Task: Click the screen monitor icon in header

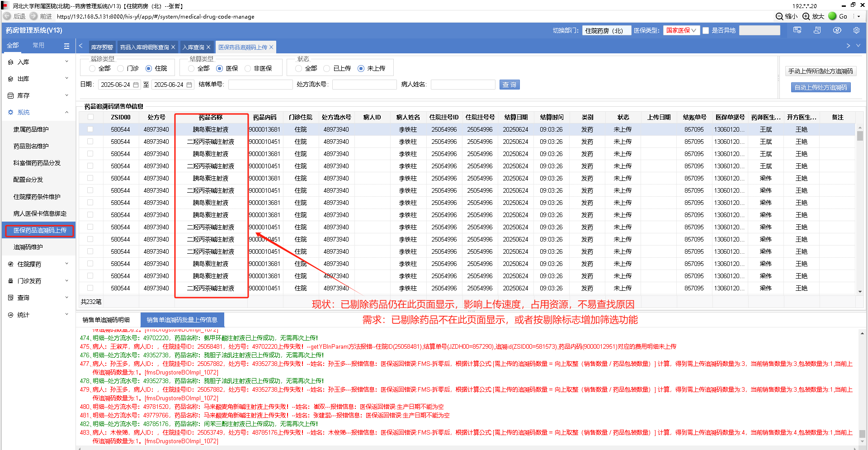Action: tap(797, 30)
